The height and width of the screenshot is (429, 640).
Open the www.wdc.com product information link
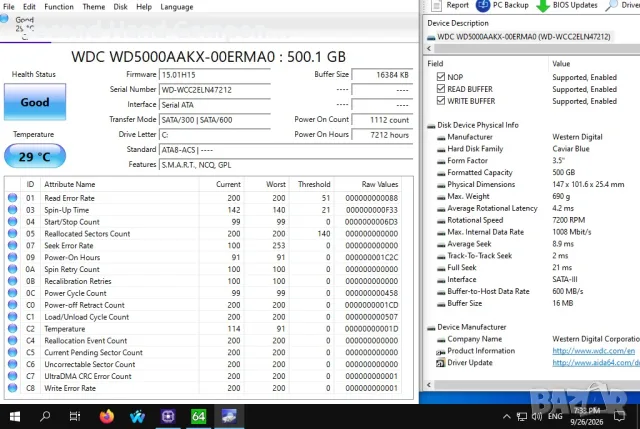point(593,351)
